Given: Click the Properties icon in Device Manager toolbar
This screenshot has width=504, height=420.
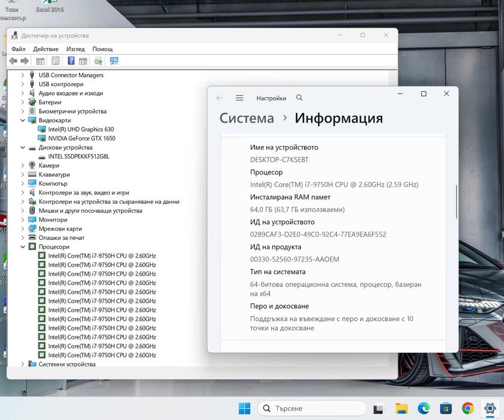Looking at the screenshot, I should 55,61.
